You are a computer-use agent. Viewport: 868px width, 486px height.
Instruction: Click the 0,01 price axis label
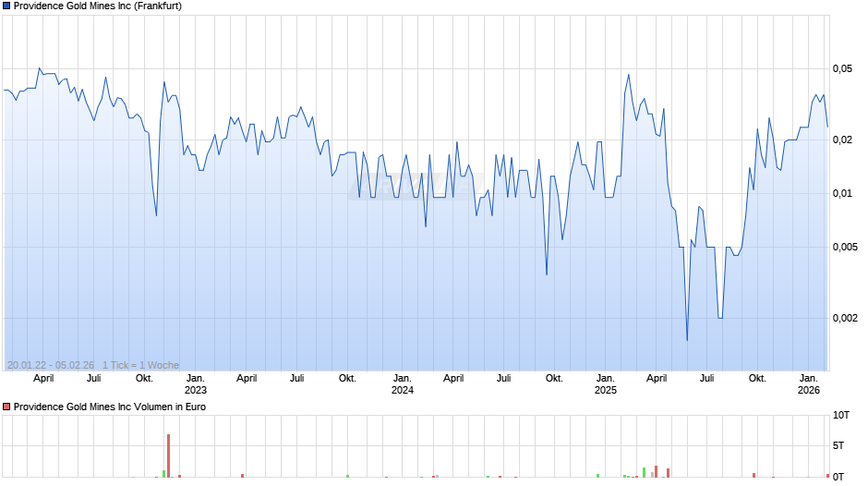tap(842, 193)
